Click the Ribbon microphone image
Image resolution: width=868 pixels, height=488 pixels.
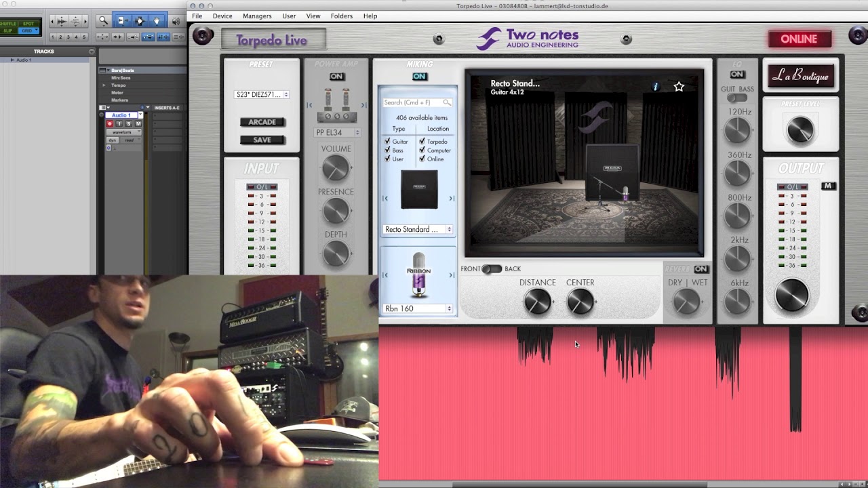(418, 274)
